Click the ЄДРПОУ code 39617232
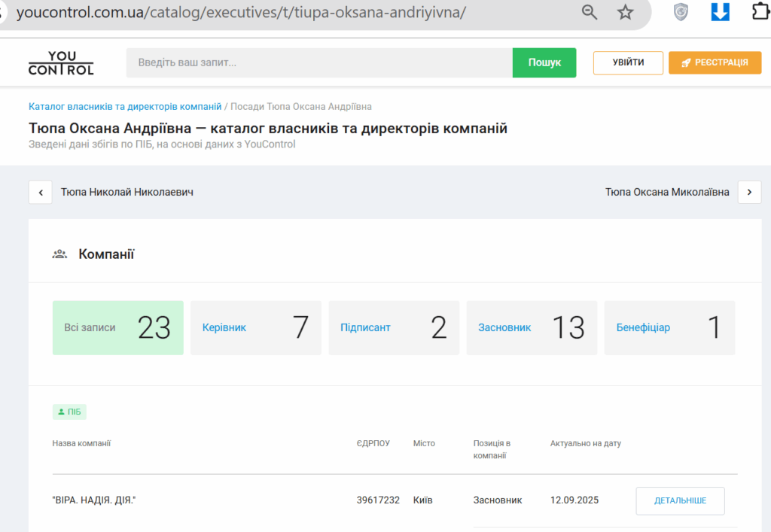Screen dimensions: 771x532 (378, 500)
